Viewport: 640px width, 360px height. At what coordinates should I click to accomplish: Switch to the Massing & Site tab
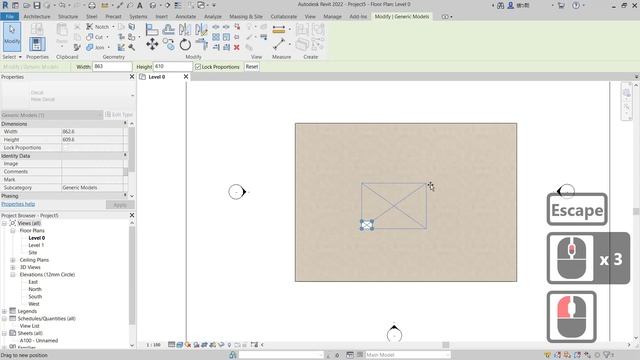pos(246,16)
